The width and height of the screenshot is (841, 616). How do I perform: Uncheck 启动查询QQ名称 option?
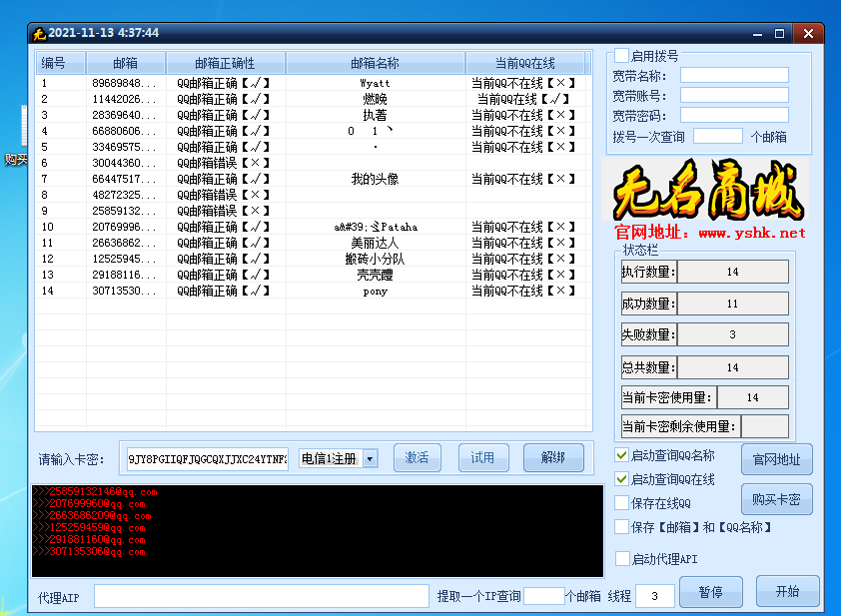621,455
